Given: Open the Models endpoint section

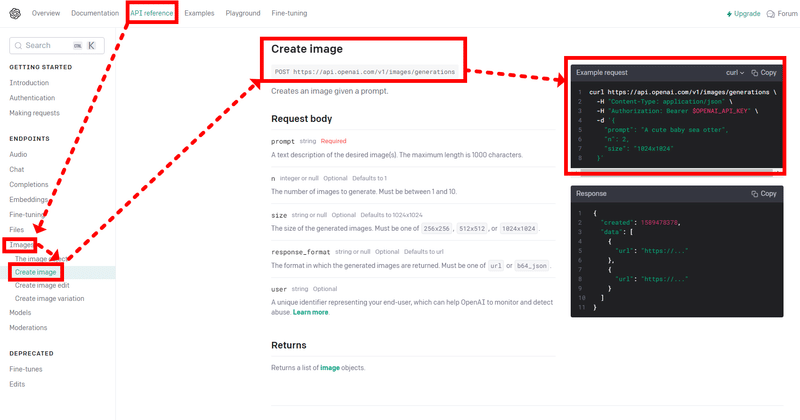Looking at the screenshot, I should tap(20, 312).
